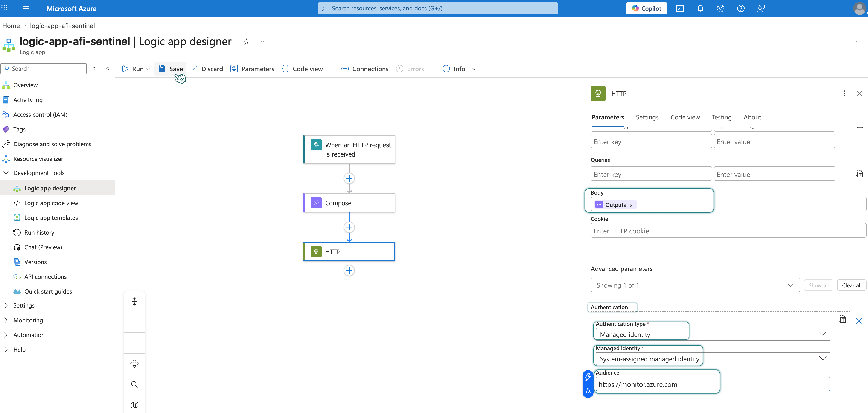This screenshot has width=868, height=413.
Task: Open Access control (IAM)
Action: tap(40, 115)
